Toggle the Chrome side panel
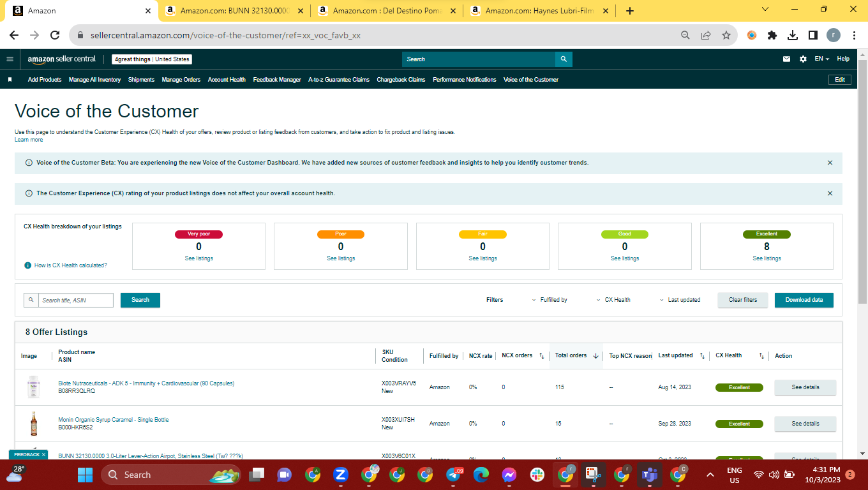This screenshot has width=868, height=490. (813, 36)
